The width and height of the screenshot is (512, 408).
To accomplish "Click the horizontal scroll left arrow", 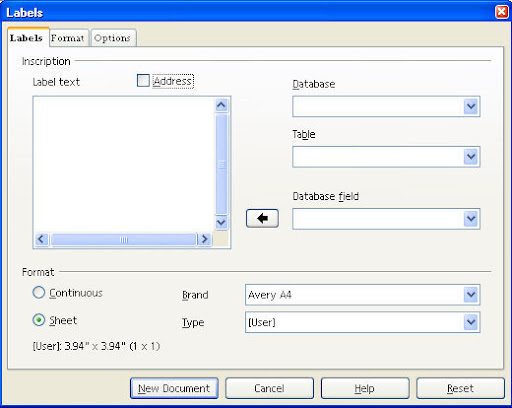I will point(42,239).
